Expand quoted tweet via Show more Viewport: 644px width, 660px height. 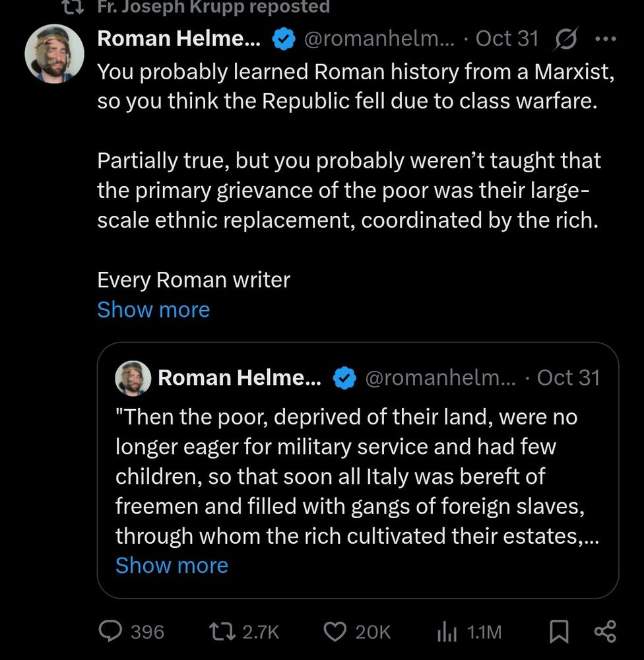172,566
